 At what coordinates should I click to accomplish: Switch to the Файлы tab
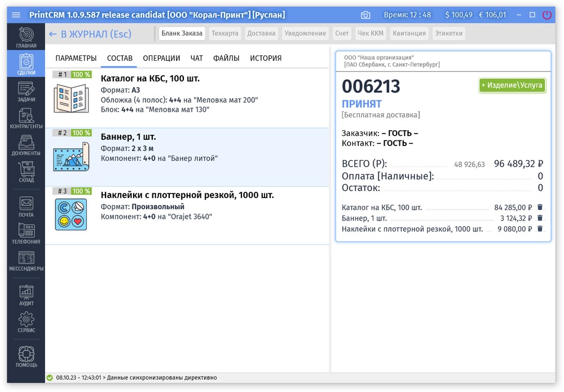click(226, 58)
